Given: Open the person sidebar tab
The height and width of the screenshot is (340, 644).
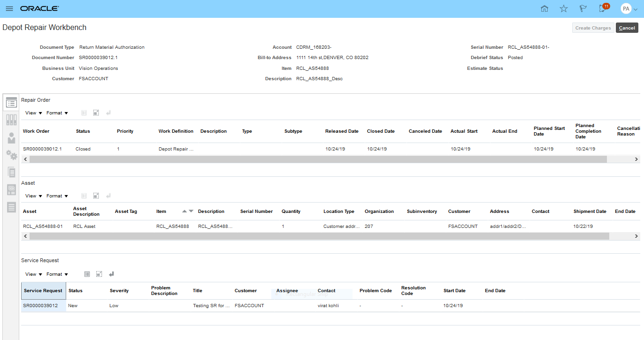Looking at the screenshot, I should (x=12, y=137).
